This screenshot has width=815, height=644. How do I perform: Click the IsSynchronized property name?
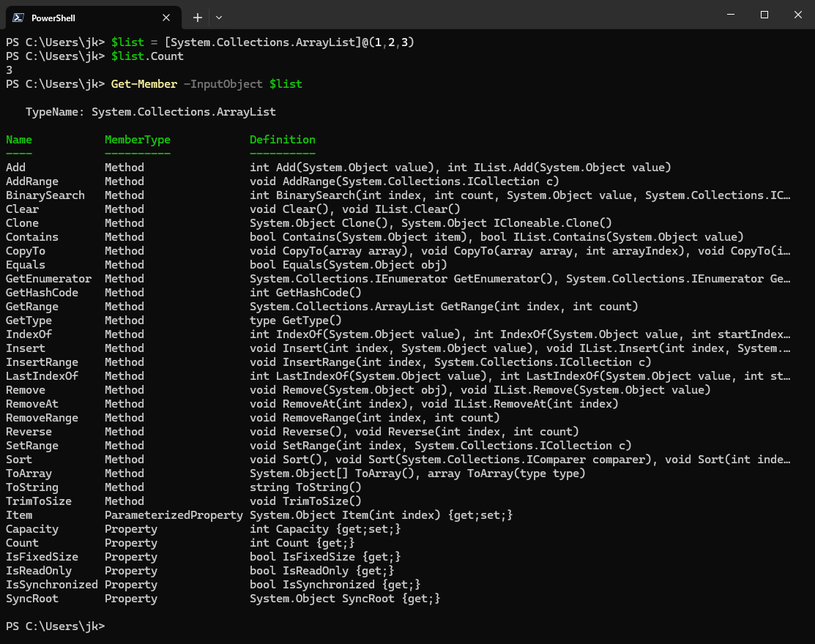coord(51,585)
